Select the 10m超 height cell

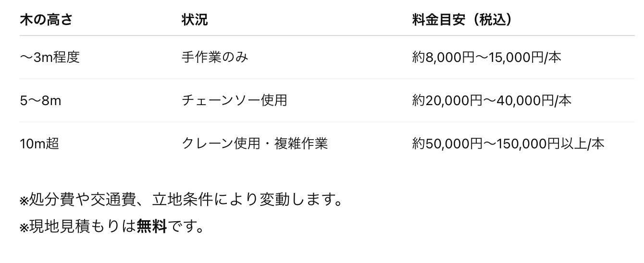(x=39, y=143)
